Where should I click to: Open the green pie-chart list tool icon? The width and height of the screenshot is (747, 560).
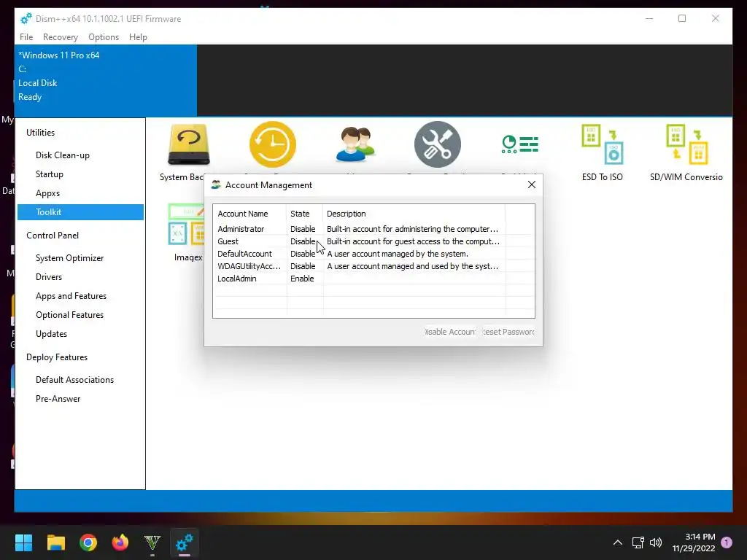[x=519, y=144]
